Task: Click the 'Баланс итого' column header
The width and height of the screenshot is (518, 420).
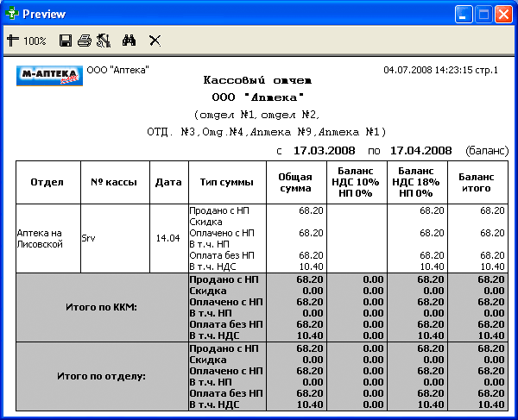Action: point(477,183)
